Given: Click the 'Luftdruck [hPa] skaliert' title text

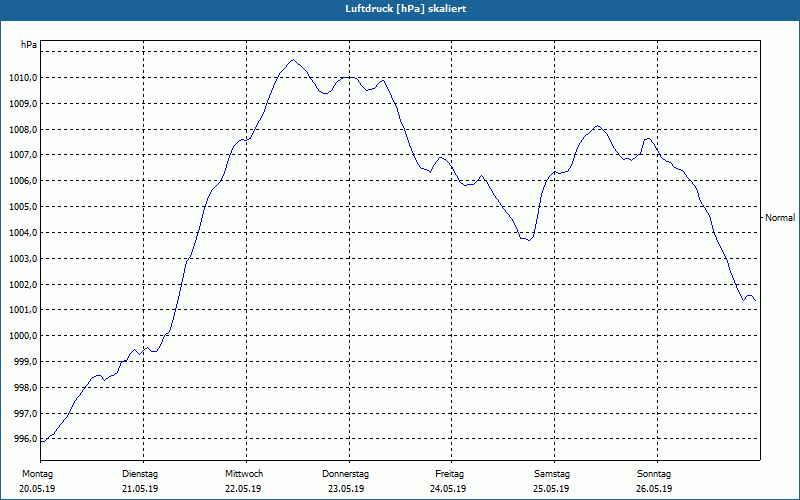Looking at the screenshot, I should tap(406, 9).
